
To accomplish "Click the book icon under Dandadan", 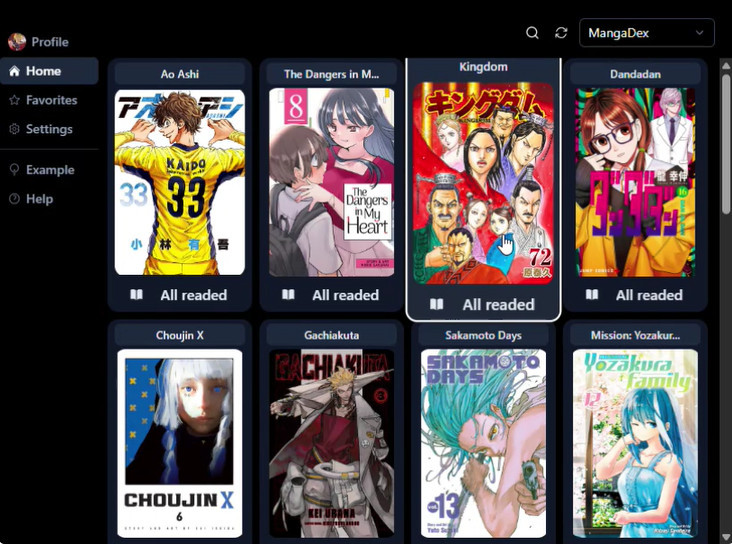I will coord(592,294).
